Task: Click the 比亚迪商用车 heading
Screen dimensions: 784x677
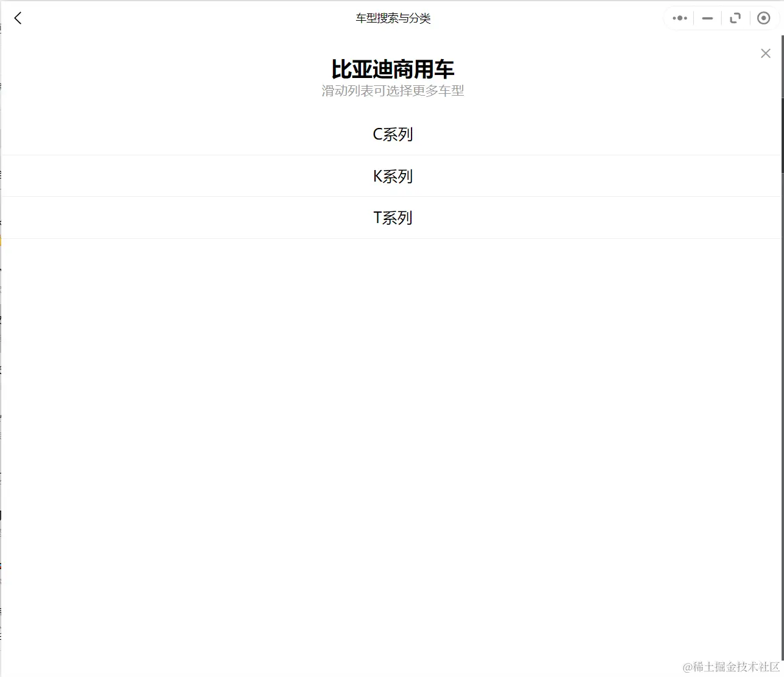Action: point(392,69)
